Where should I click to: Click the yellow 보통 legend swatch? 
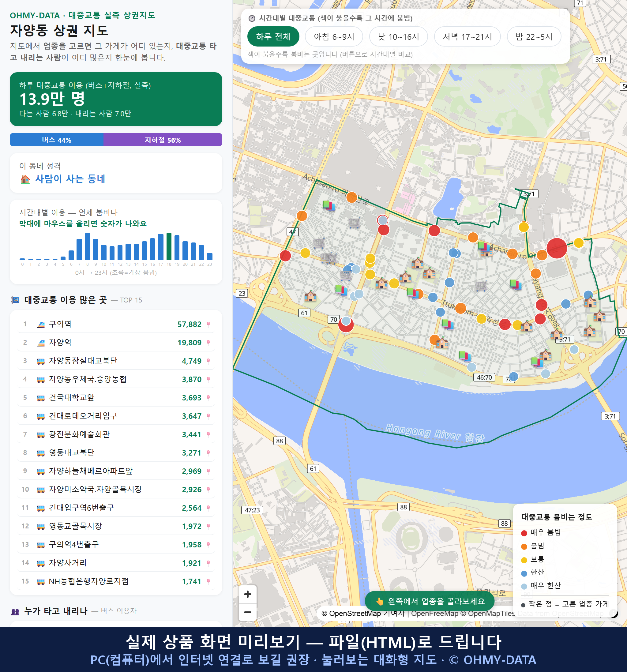click(x=524, y=560)
